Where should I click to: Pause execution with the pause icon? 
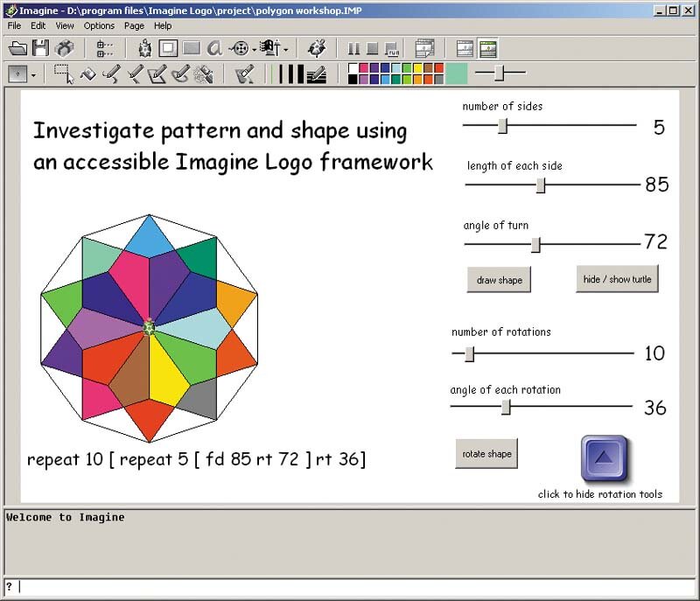pyautogui.click(x=354, y=48)
